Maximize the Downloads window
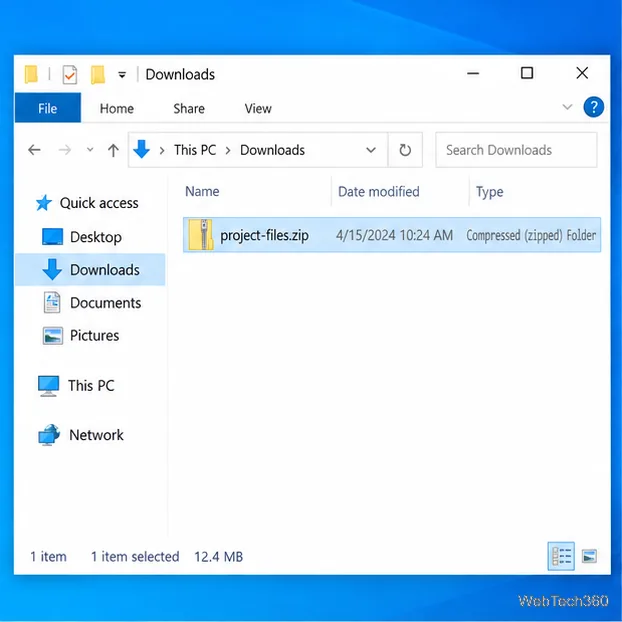Viewport: 622px width, 622px height. (x=527, y=73)
